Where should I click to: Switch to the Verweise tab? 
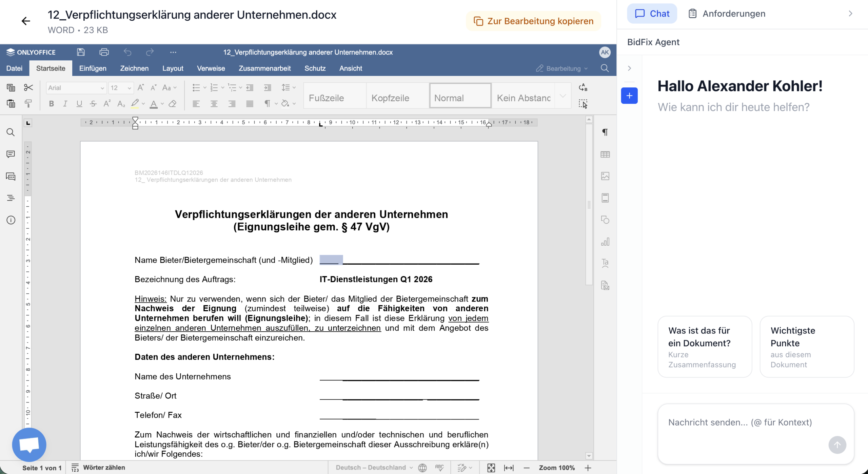(211, 68)
